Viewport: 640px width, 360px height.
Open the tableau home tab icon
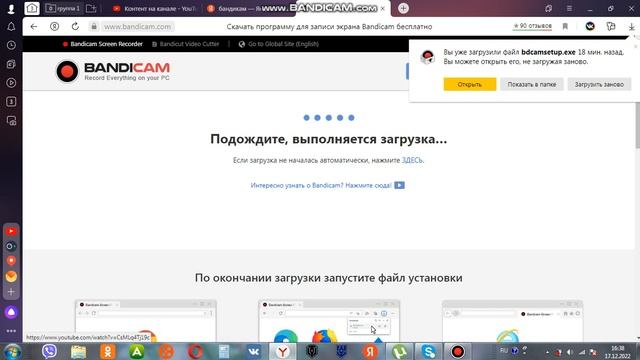tap(32, 8)
